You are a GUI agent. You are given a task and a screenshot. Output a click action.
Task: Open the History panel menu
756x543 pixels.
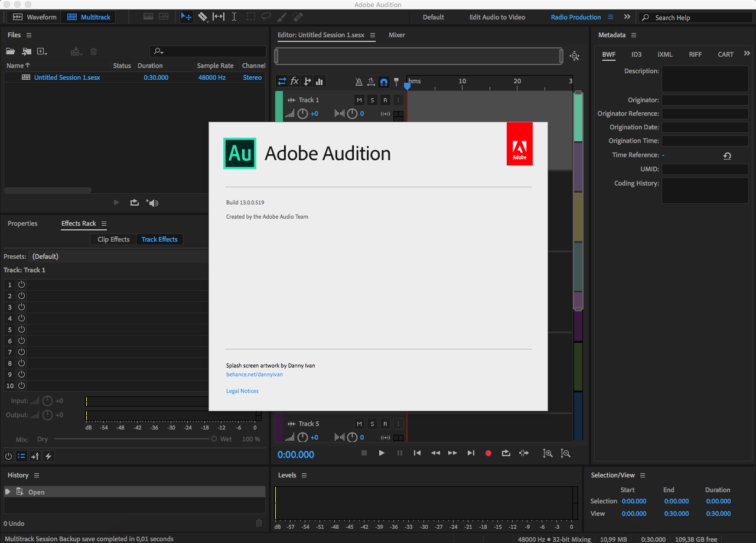click(37, 476)
